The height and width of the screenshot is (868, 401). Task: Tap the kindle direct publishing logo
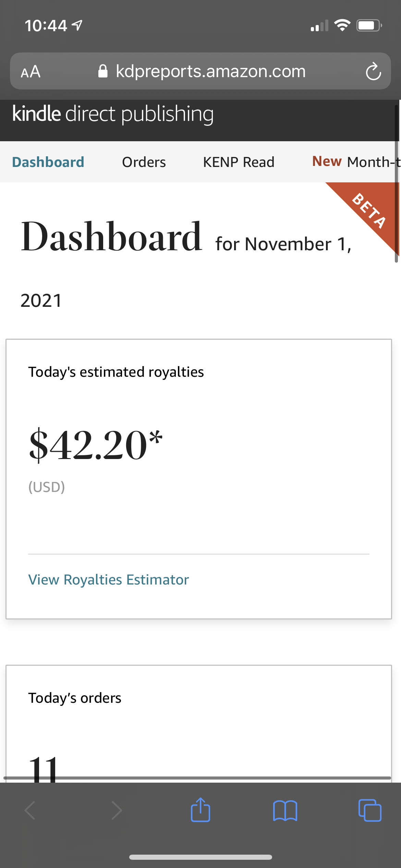point(113,114)
